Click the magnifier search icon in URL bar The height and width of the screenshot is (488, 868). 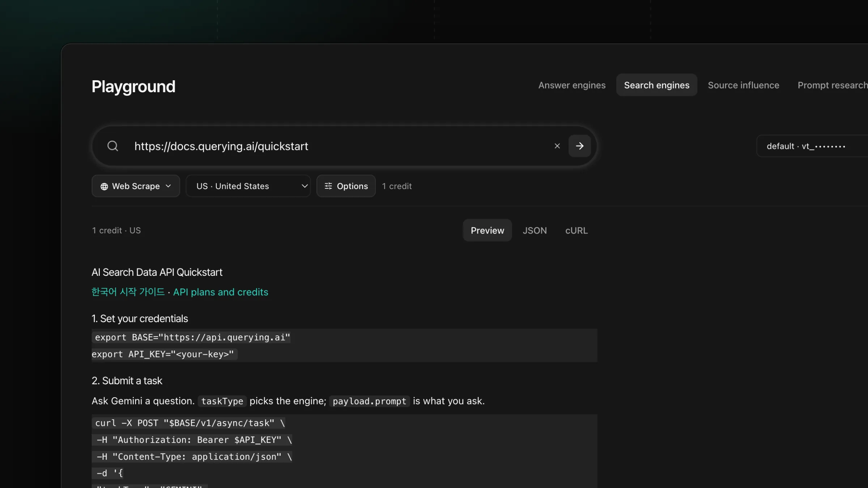click(113, 146)
